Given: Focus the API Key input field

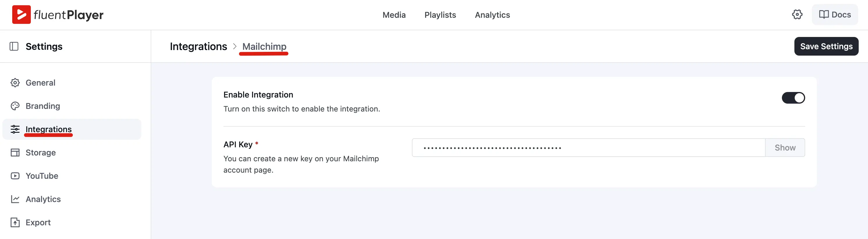Looking at the screenshot, I should click(x=588, y=147).
